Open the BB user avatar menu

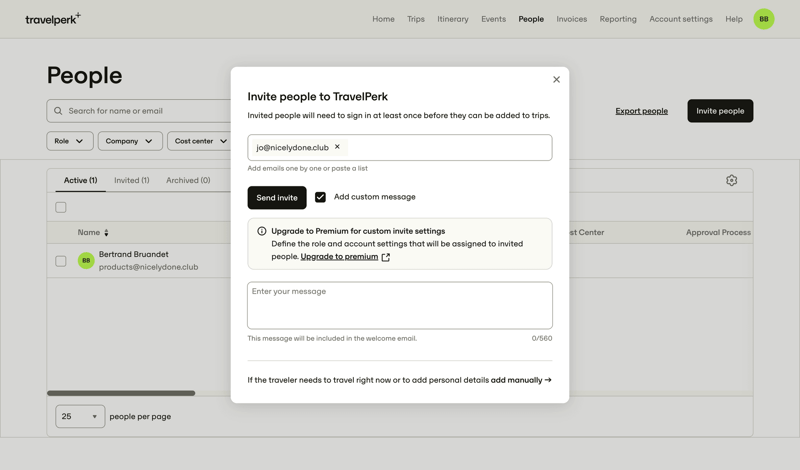pos(764,19)
